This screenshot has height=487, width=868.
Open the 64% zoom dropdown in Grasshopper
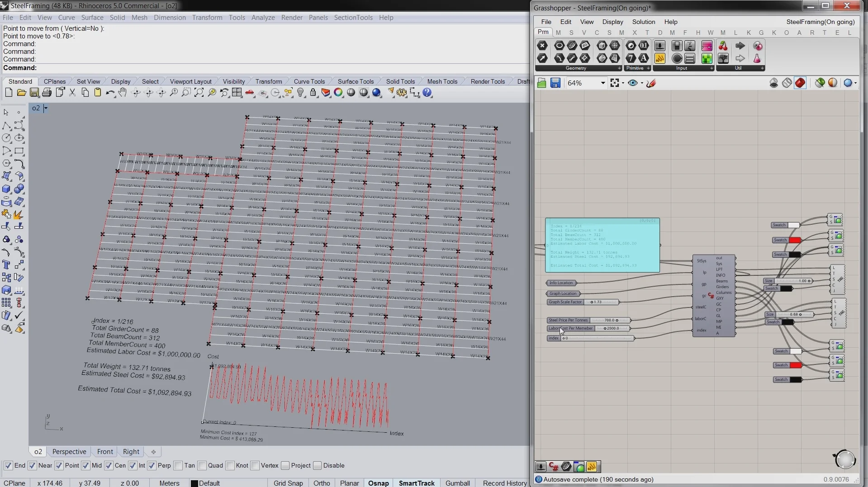pyautogui.click(x=602, y=83)
